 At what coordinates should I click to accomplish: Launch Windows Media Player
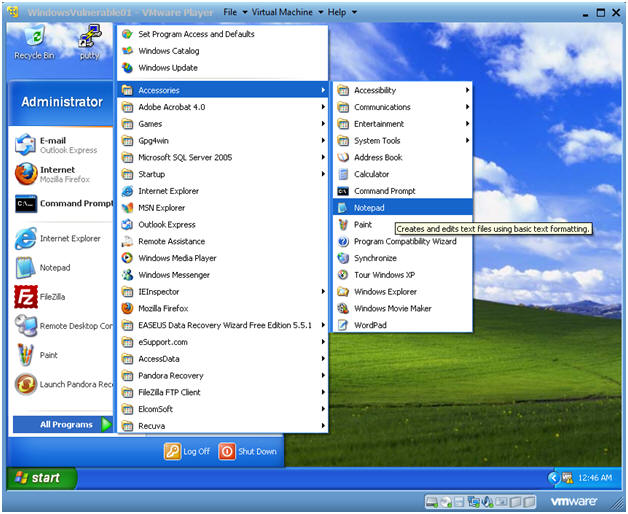pos(223,258)
